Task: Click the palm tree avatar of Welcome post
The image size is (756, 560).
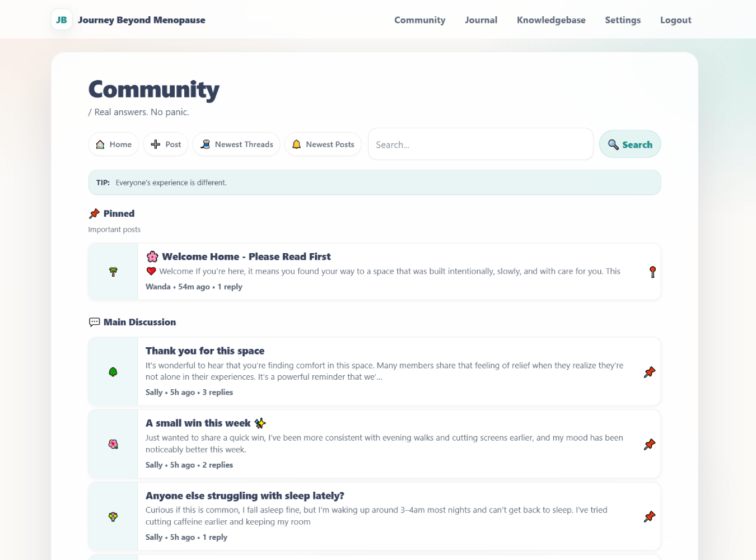Action: (113, 272)
